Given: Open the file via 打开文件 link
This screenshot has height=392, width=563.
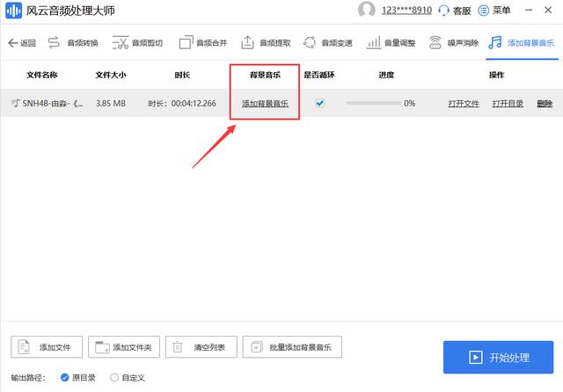Looking at the screenshot, I should (x=464, y=104).
